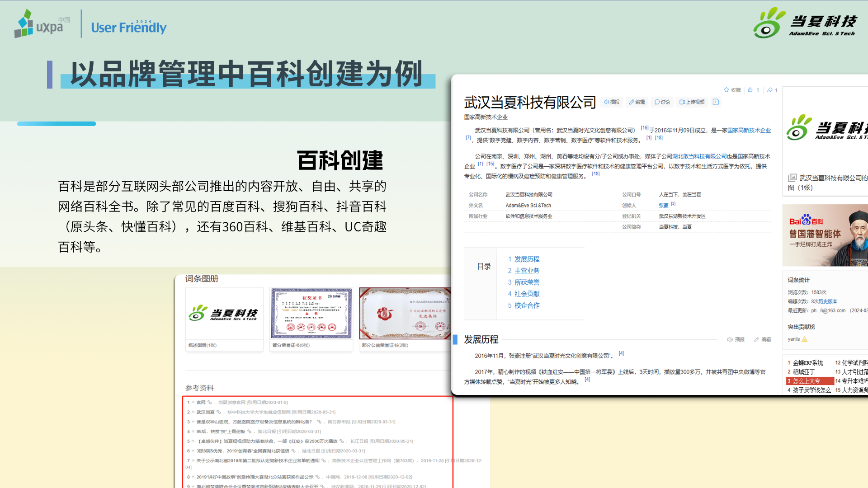Click the Baidu 百科 logo on the banner
This screenshot has height=488, width=868.
(806, 221)
